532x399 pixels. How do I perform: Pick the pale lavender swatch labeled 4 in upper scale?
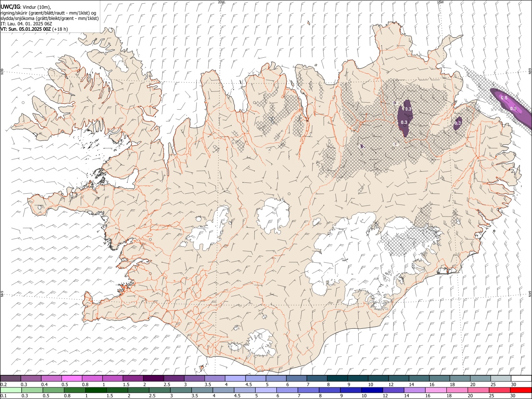(235, 379)
